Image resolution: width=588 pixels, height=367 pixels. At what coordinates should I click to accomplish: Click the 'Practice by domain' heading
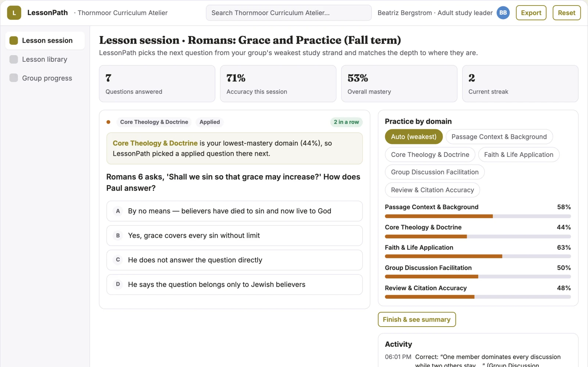pyautogui.click(x=418, y=121)
